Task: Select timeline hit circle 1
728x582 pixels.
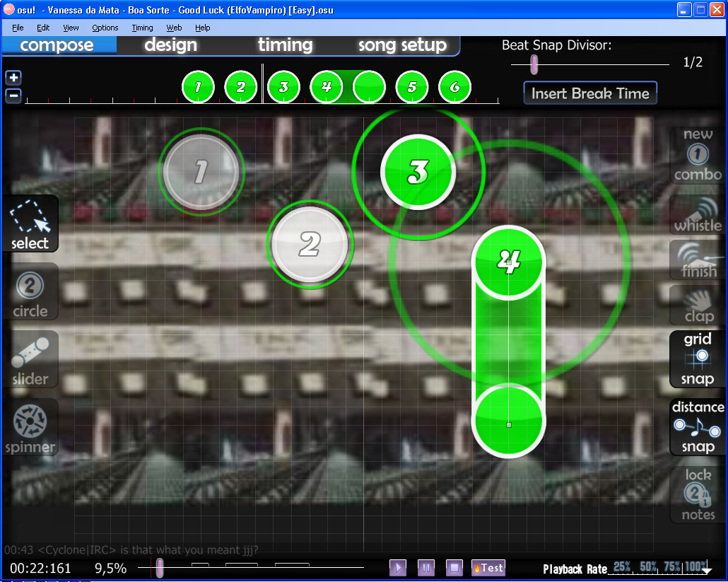Action: pyautogui.click(x=198, y=87)
